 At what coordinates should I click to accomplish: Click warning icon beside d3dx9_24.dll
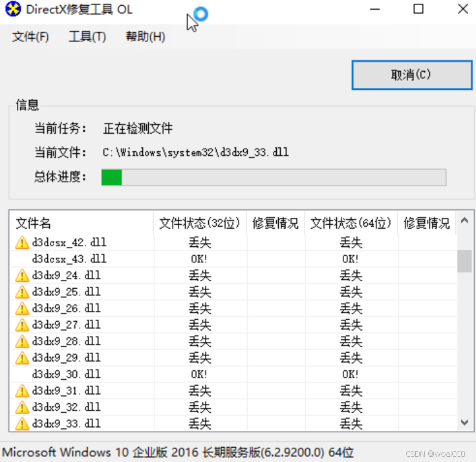pos(22,275)
